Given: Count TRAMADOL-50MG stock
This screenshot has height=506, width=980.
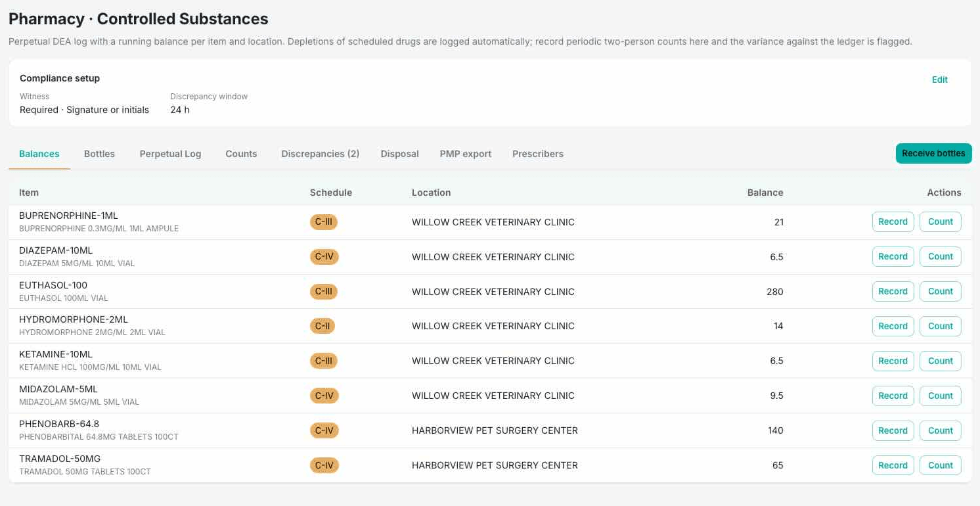Looking at the screenshot, I should click(940, 465).
